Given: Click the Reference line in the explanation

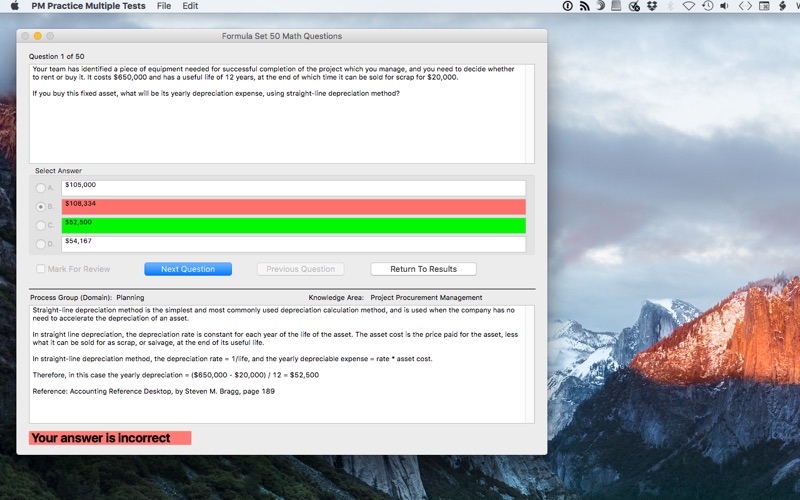Looking at the screenshot, I should [x=154, y=391].
